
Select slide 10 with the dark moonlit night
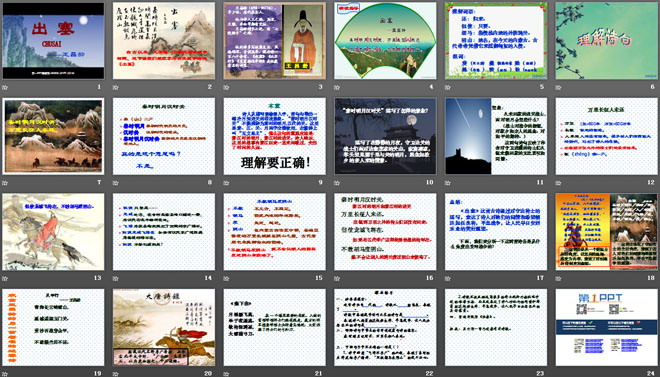385,136
